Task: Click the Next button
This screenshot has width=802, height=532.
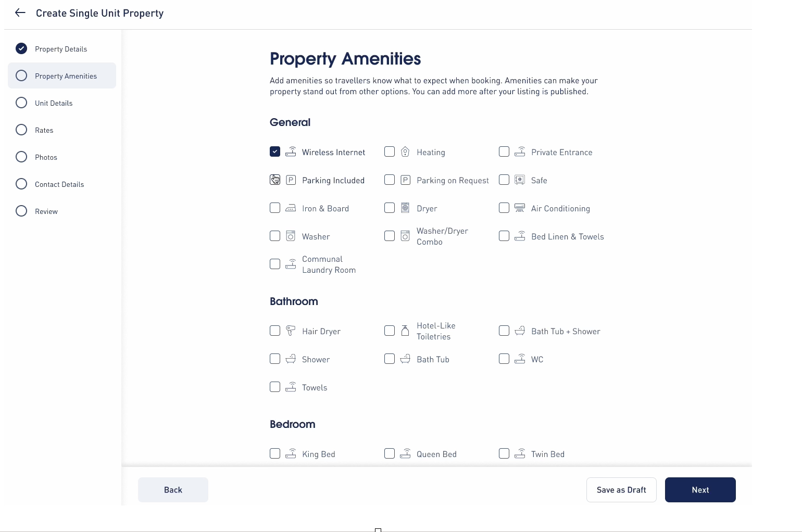Action: pyautogui.click(x=700, y=490)
